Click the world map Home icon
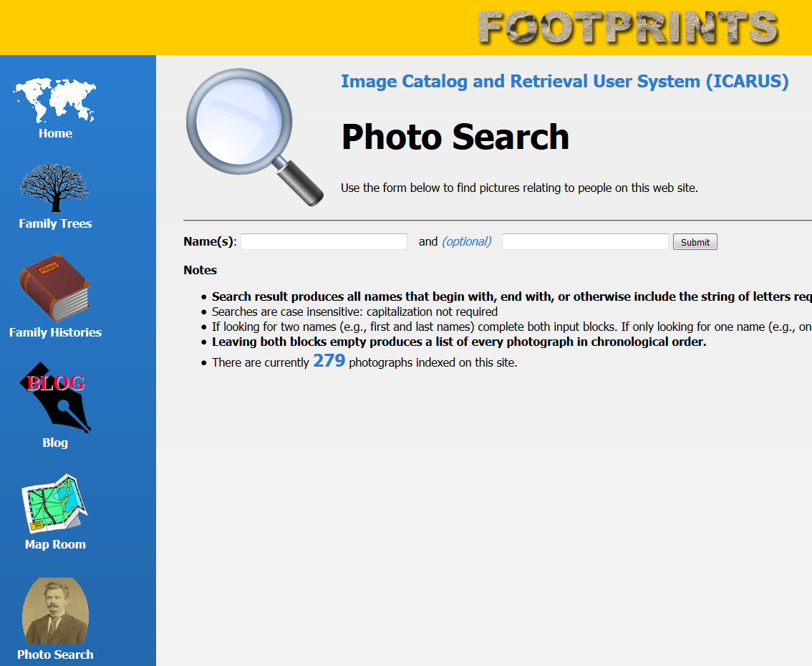 [55, 100]
